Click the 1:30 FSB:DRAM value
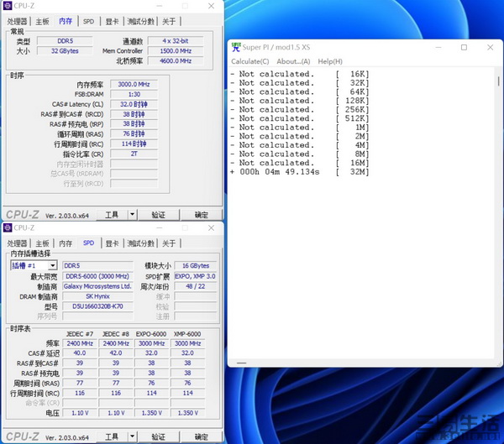Image resolution: width=504 pixels, height=444 pixels. pos(134,94)
